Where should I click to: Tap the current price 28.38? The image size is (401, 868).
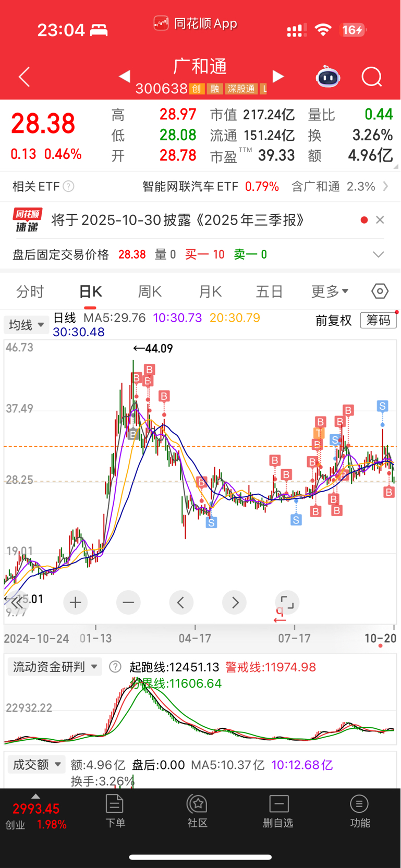pyautogui.click(x=43, y=124)
